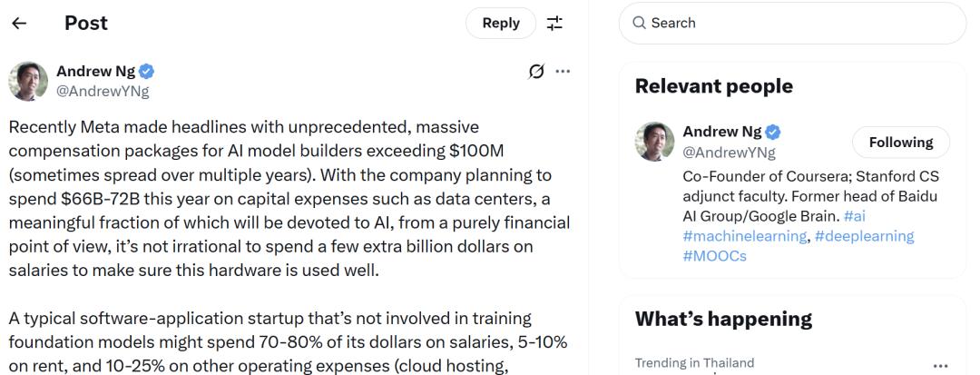Open the #MOOCs hashtag link
Image resolution: width=980 pixels, height=375 pixels.
tap(714, 256)
